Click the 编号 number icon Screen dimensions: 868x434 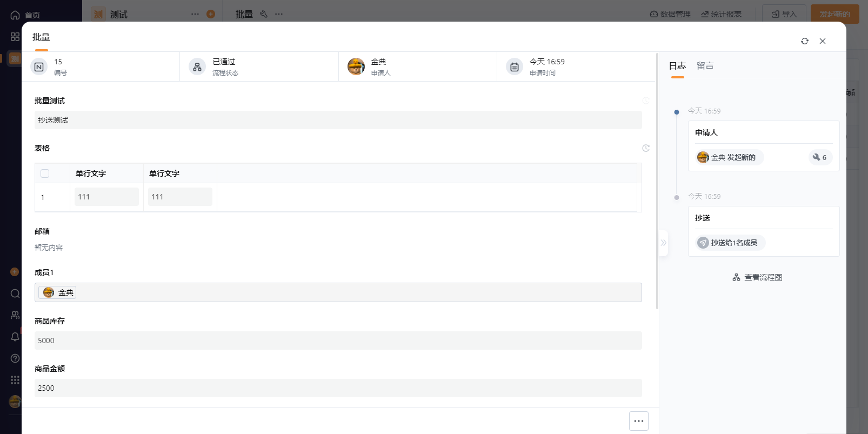(x=39, y=67)
